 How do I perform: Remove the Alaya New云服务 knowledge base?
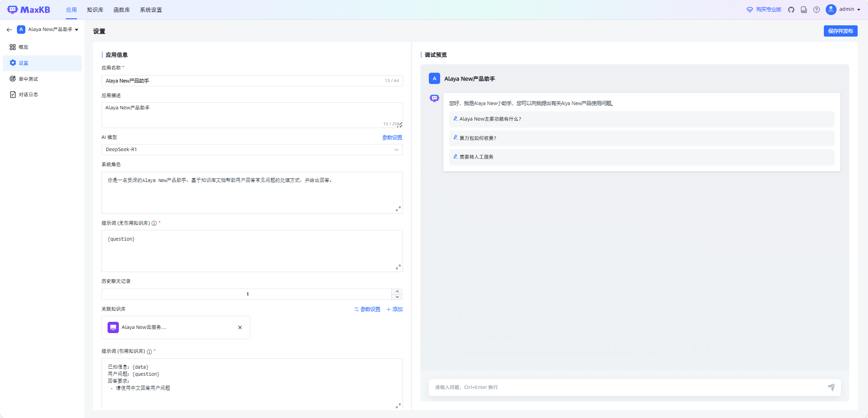[x=240, y=327]
